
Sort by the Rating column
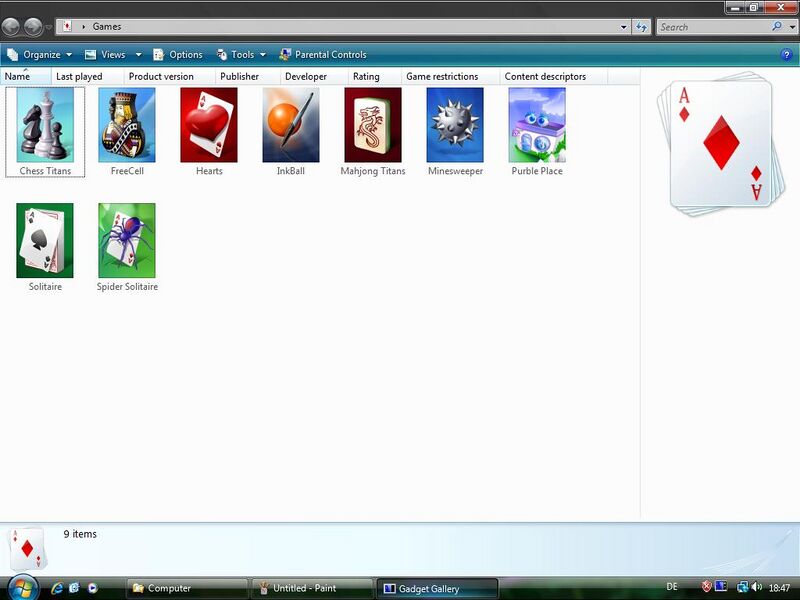click(375, 77)
